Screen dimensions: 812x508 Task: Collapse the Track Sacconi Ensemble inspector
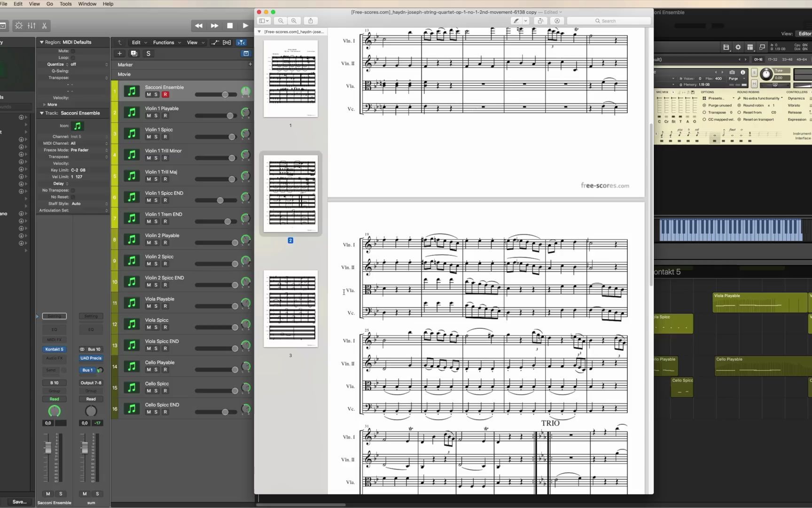coord(41,113)
